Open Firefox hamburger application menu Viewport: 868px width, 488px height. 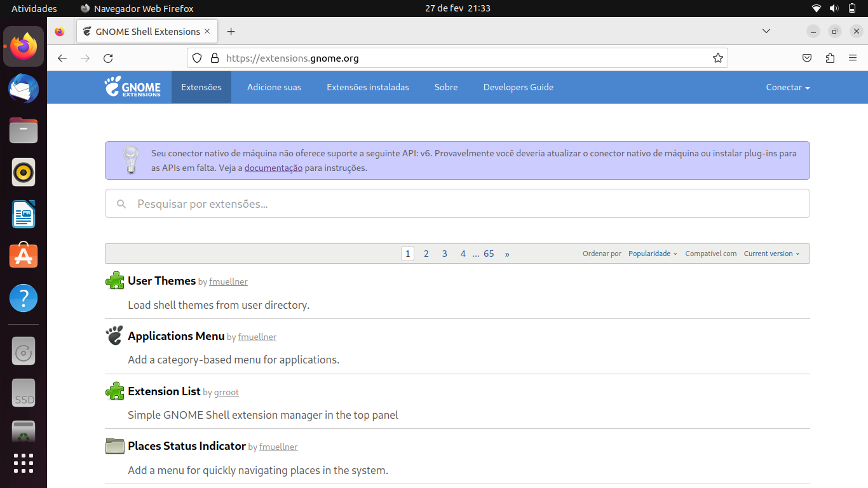pyautogui.click(x=853, y=58)
